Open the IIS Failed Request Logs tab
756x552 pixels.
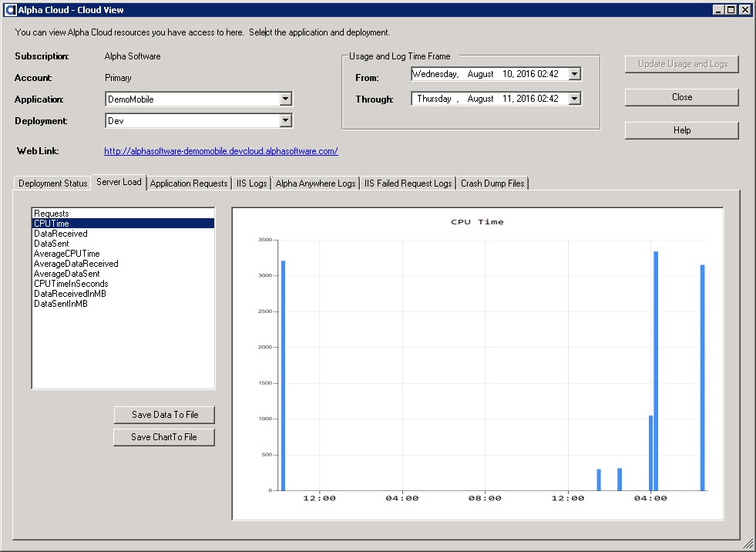pos(408,183)
